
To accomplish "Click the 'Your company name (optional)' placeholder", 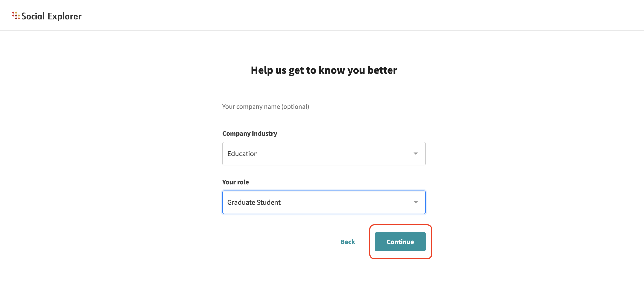I will (x=266, y=107).
